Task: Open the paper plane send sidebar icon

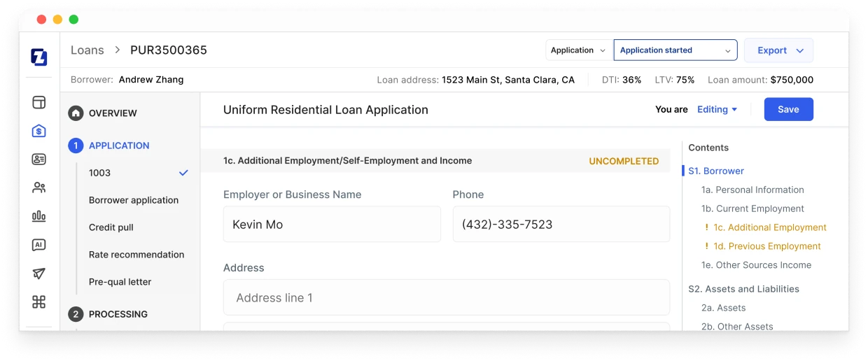Action: point(39,274)
